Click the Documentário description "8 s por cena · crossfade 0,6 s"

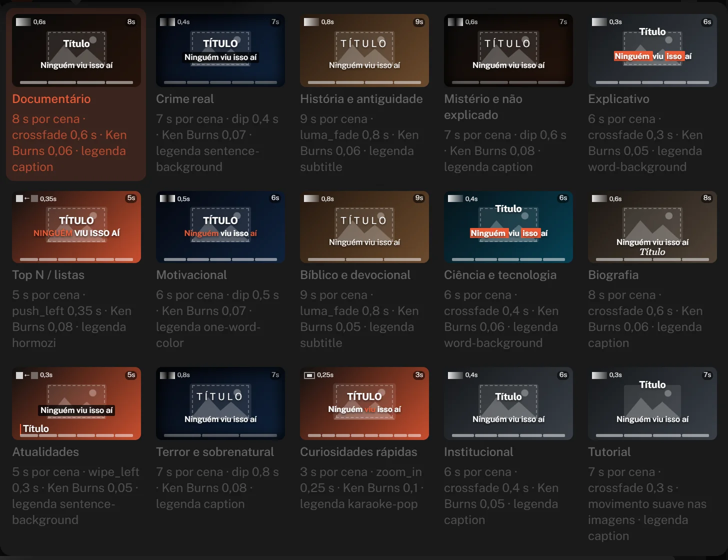click(69, 143)
